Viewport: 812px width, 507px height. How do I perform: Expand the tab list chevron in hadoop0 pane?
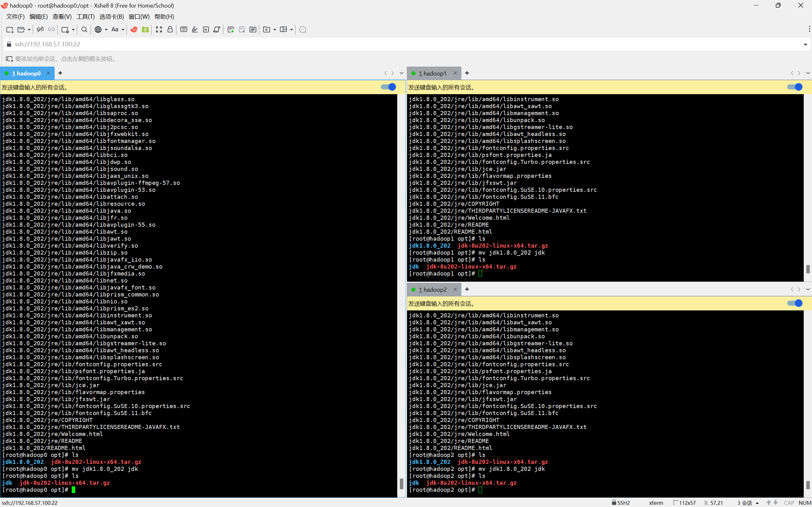click(x=401, y=73)
